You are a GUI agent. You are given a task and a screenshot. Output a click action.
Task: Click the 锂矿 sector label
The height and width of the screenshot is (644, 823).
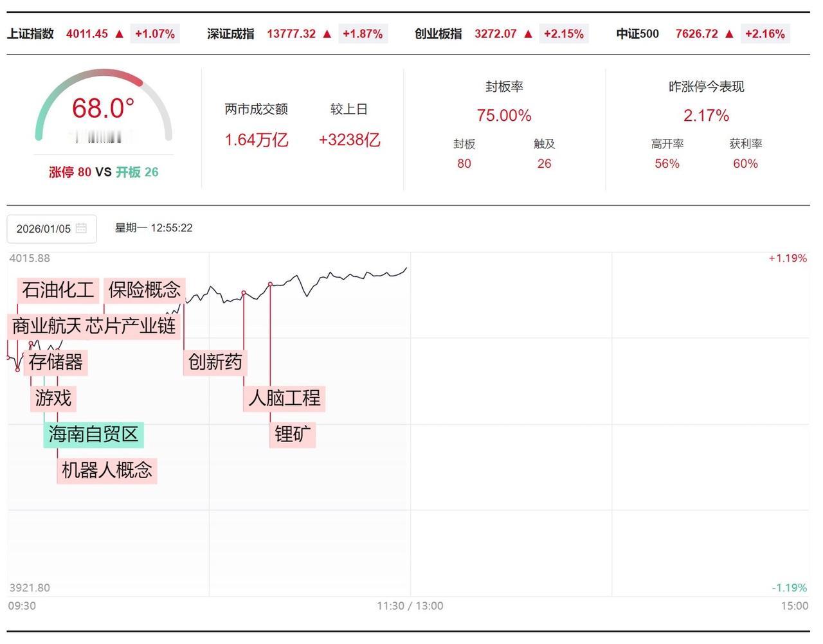(x=293, y=434)
